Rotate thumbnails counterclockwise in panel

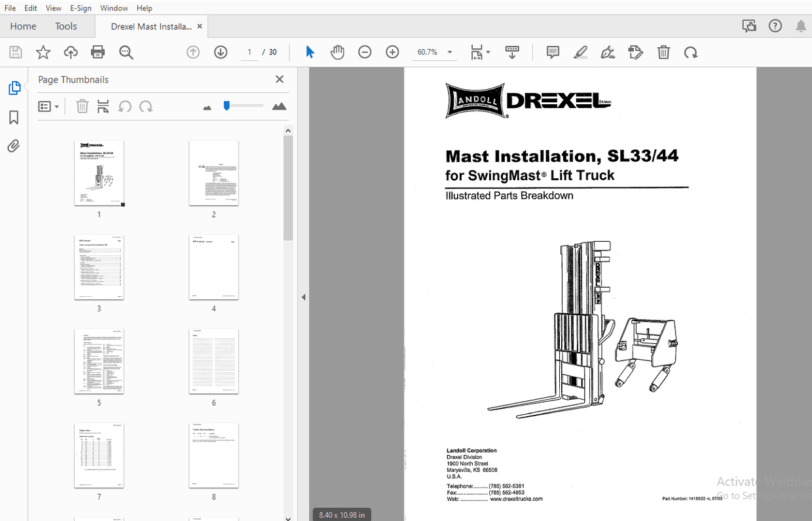[x=124, y=106]
